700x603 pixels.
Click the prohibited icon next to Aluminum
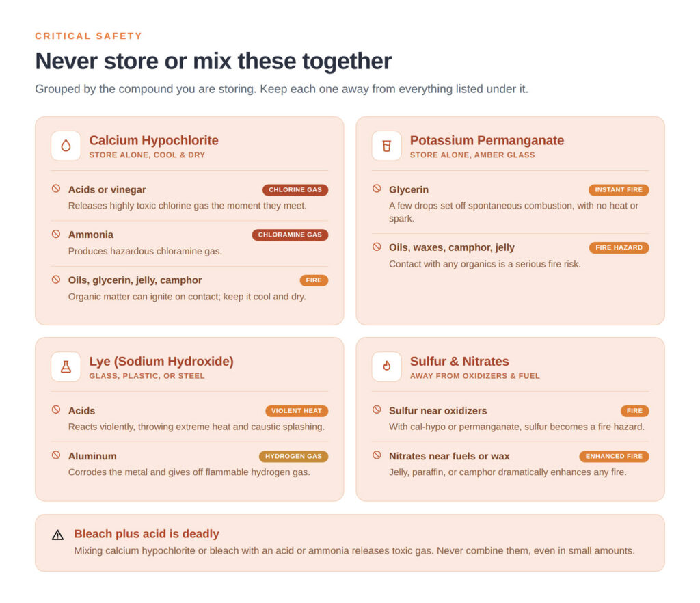coord(56,455)
